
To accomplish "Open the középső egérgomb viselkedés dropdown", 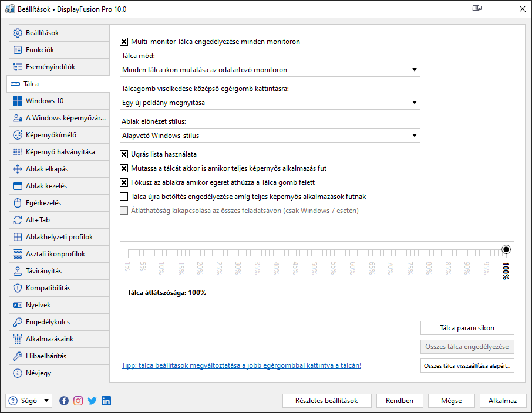I will click(x=270, y=103).
